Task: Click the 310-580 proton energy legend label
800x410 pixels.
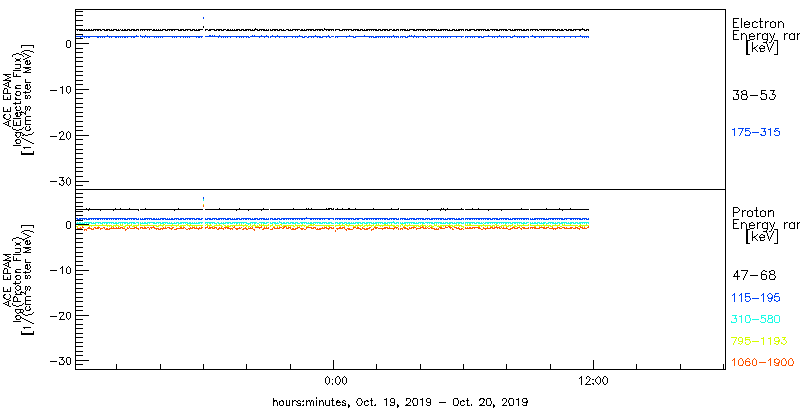Action: [x=756, y=320]
